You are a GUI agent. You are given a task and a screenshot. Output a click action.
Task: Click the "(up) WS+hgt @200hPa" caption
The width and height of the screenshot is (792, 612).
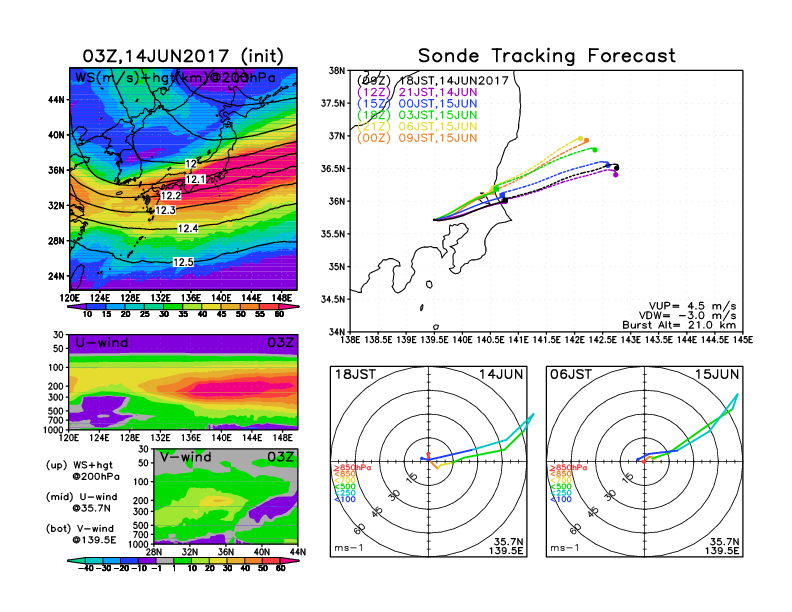pyautogui.click(x=82, y=470)
